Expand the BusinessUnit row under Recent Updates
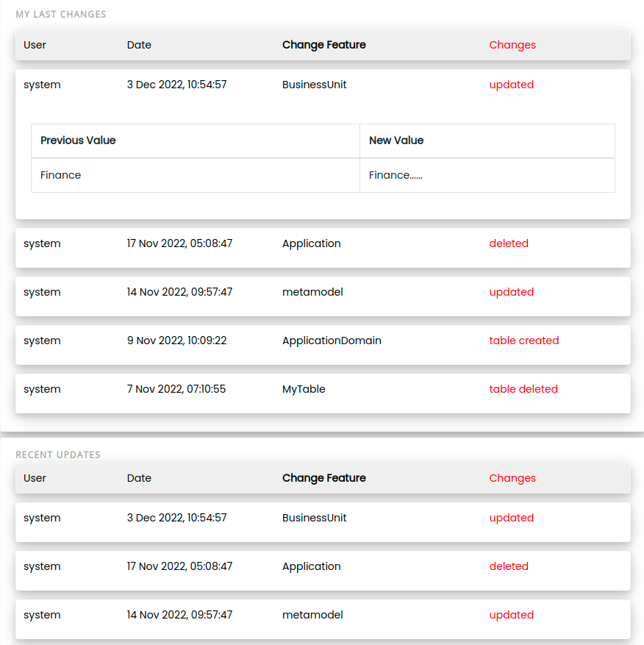 point(323,522)
